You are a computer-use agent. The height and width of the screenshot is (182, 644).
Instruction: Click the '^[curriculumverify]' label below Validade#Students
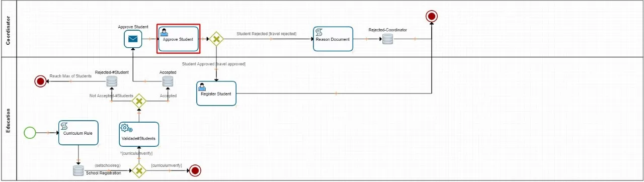click(136, 153)
